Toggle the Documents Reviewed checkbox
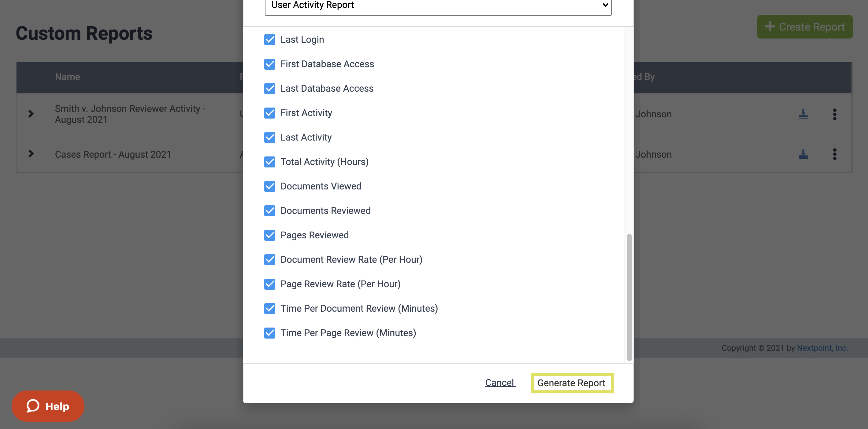The image size is (868, 429). (x=269, y=211)
